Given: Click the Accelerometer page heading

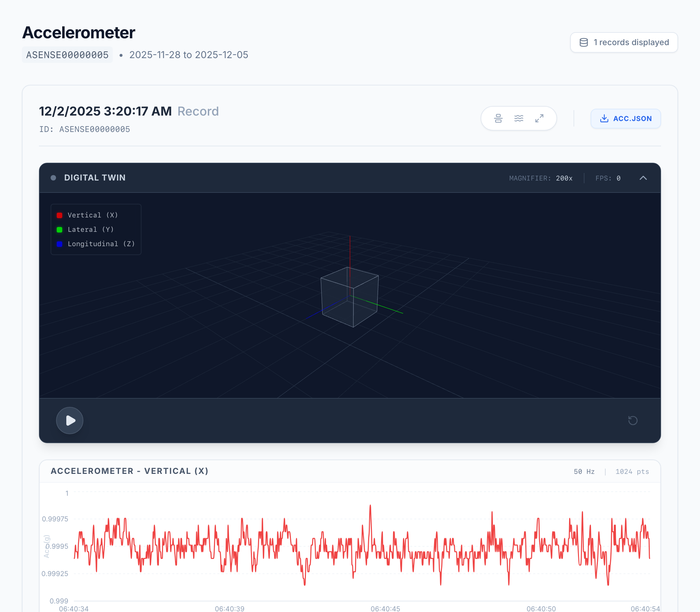Looking at the screenshot, I should [79, 32].
